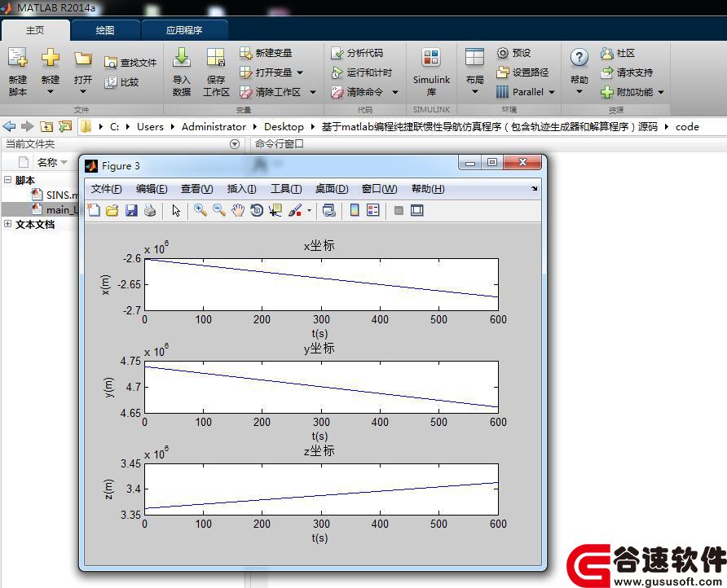Click Import Data (导入数据) icon
Viewport: 727px width, 588px height.
(182, 58)
